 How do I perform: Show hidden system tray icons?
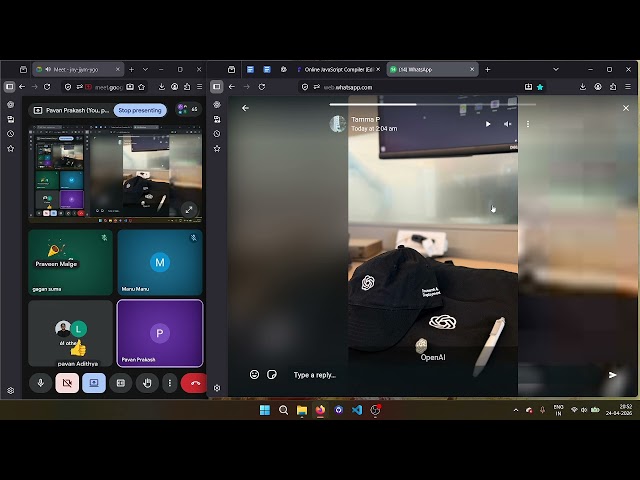coord(516,410)
